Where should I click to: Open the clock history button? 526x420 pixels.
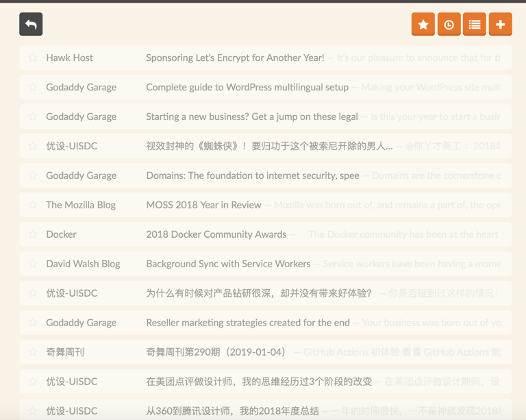(449, 24)
